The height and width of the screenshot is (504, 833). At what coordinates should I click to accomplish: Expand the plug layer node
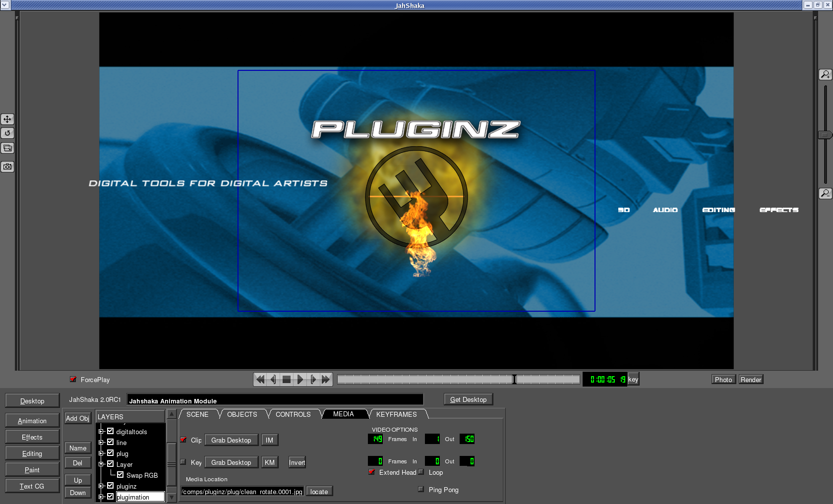(101, 453)
